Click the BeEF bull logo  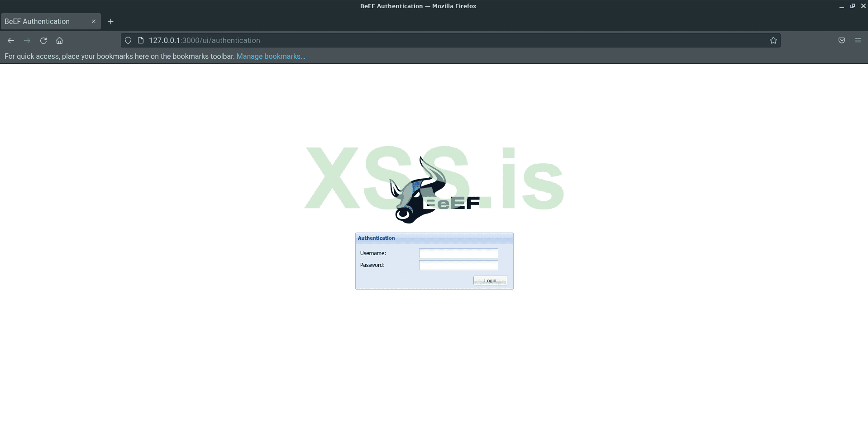tap(434, 190)
